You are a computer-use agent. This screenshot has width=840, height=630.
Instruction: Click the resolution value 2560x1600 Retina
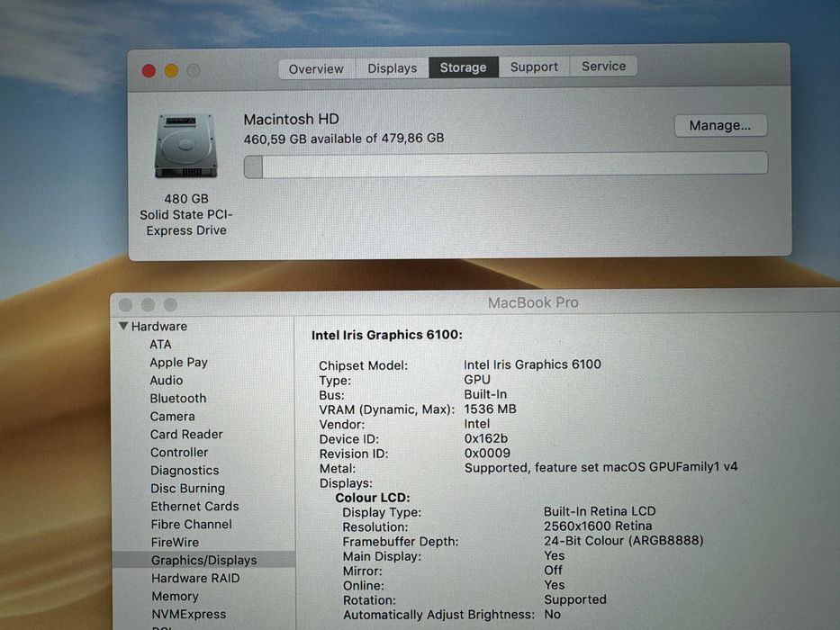coord(598,526)
